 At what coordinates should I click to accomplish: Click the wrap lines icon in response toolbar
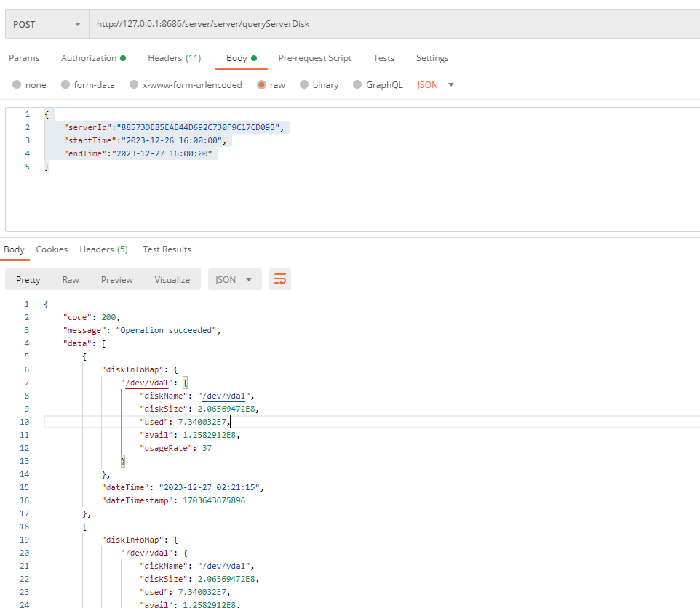coord(280,279)
